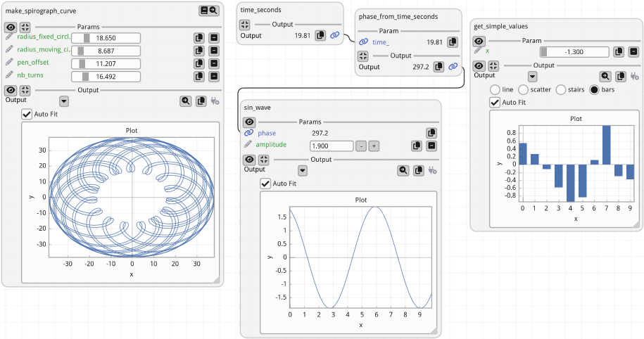
Task: Click the pencil icon beside pen_offset
Action: [9, 63]
